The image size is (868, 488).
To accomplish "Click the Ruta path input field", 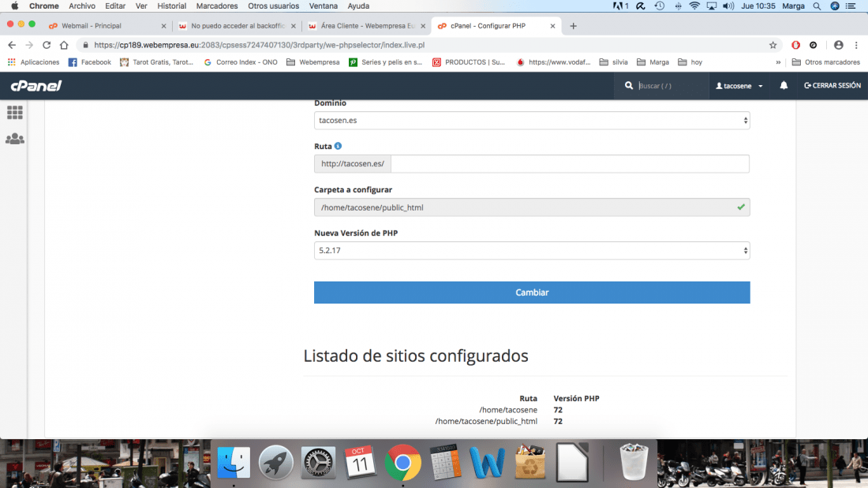I will pos(571,164).
